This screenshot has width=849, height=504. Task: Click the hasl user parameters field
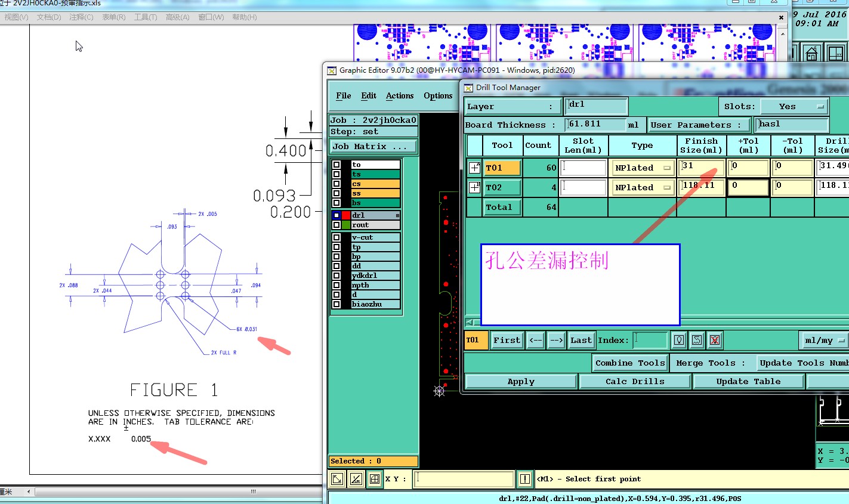click(x=792, y=125)
